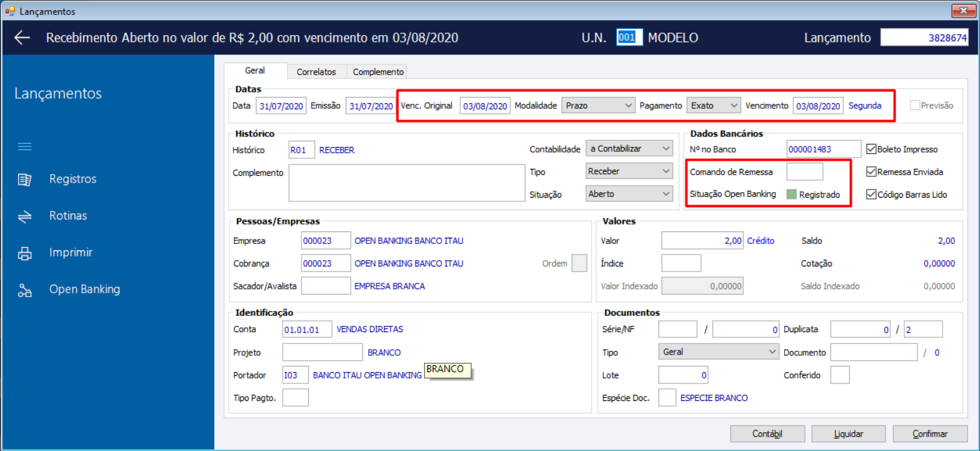Image resolution: width=980 pixels, height=451 pixels.
Task: Click the Complemento text area
Action: click(406, 182)
